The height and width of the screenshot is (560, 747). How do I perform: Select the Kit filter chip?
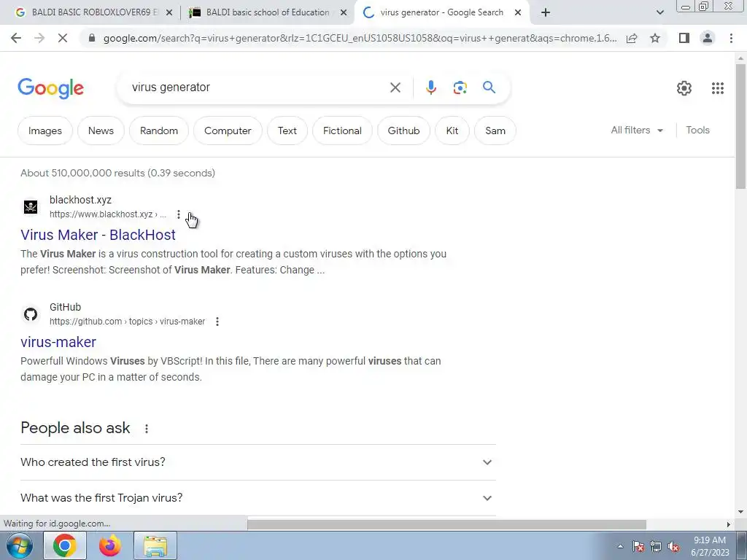coord(452,131)
